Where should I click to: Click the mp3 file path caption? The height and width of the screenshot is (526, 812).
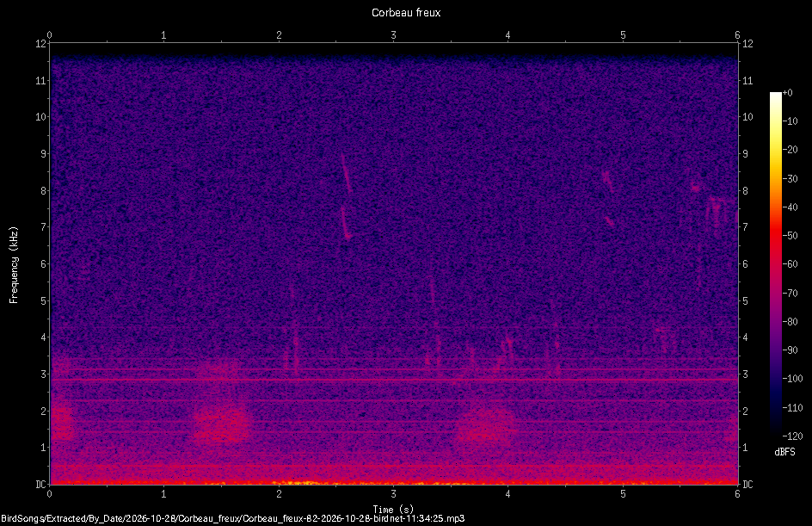(232, 518)
